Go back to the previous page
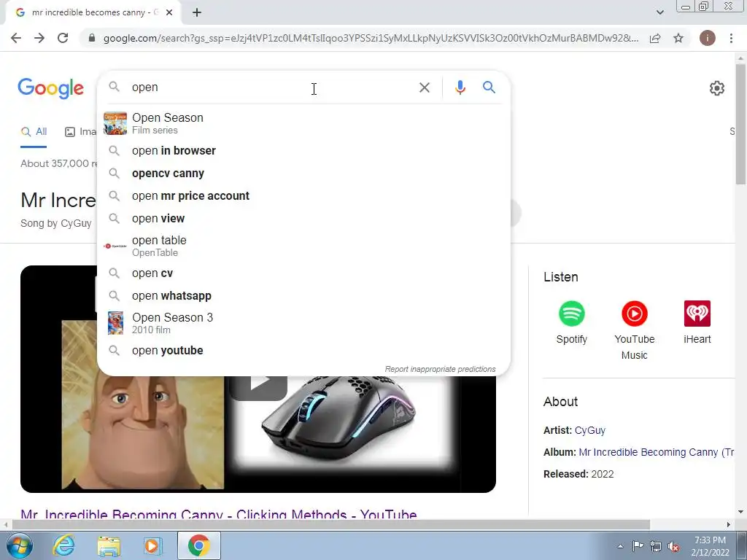Viewport: 747px width, 560px height. coord(16,38)
